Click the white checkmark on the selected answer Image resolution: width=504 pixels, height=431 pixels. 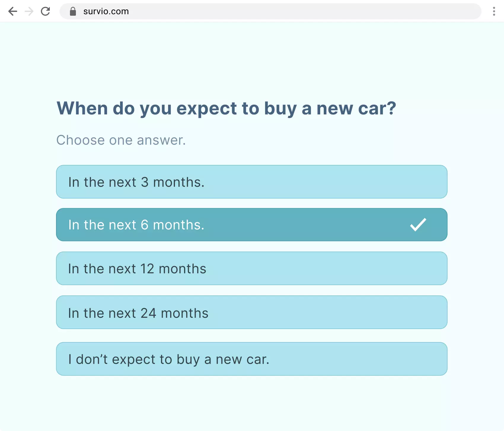[x=418, y=225]
